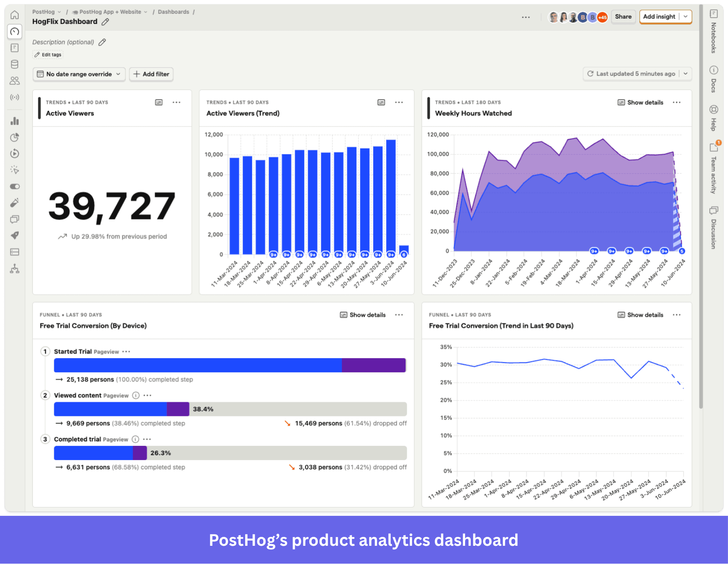Open the Dashboards gauge icon in sidebar
The width and height of the screenshot is (728, 564).
[15, 32]
